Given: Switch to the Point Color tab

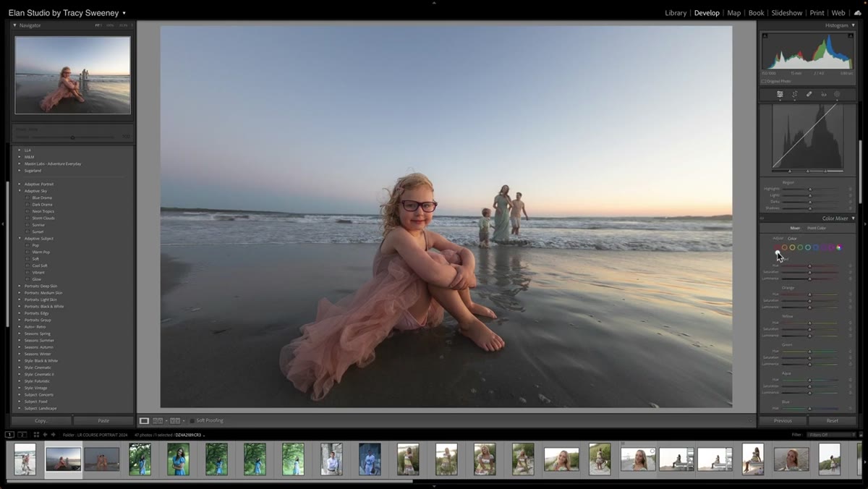Looking at the screenshot, I should coord(817,228).
